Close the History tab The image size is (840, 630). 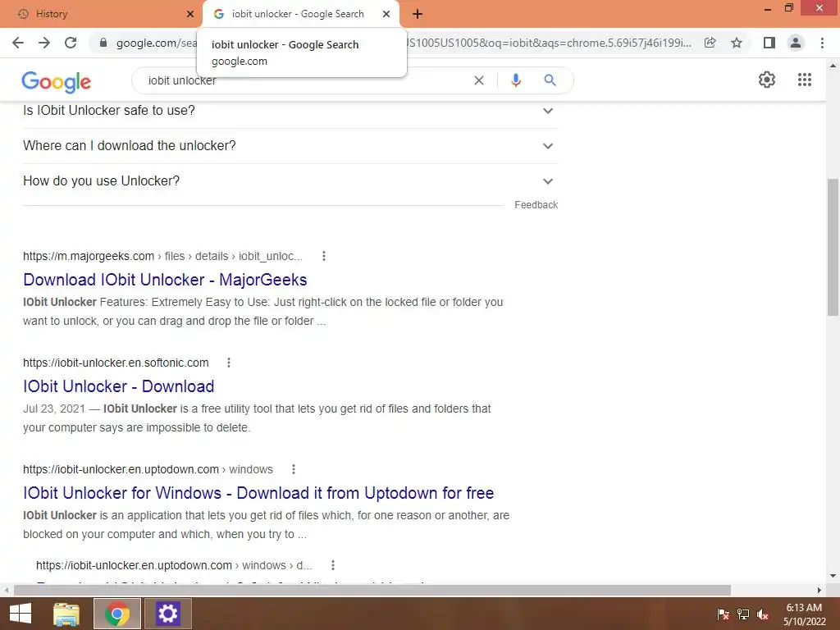pyautogui.click(x=189, y=15)
